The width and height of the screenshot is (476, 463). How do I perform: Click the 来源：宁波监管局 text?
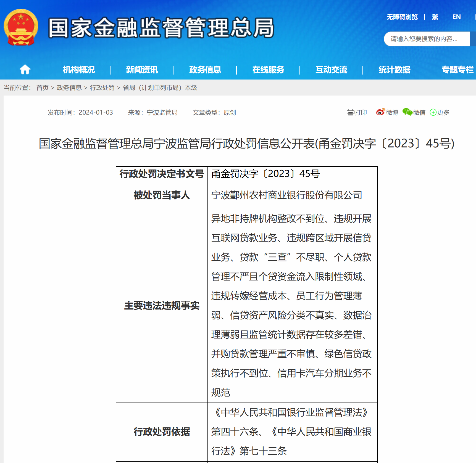click(153, 112)
